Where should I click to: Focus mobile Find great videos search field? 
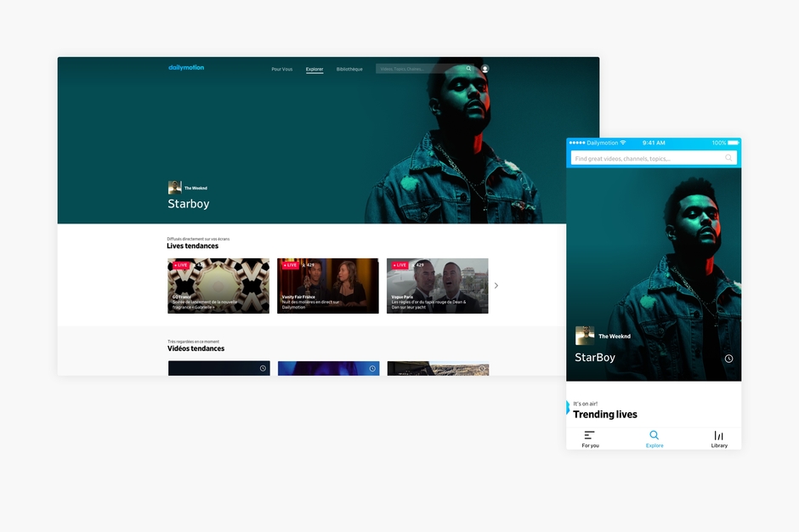click(x=654, y=158)
